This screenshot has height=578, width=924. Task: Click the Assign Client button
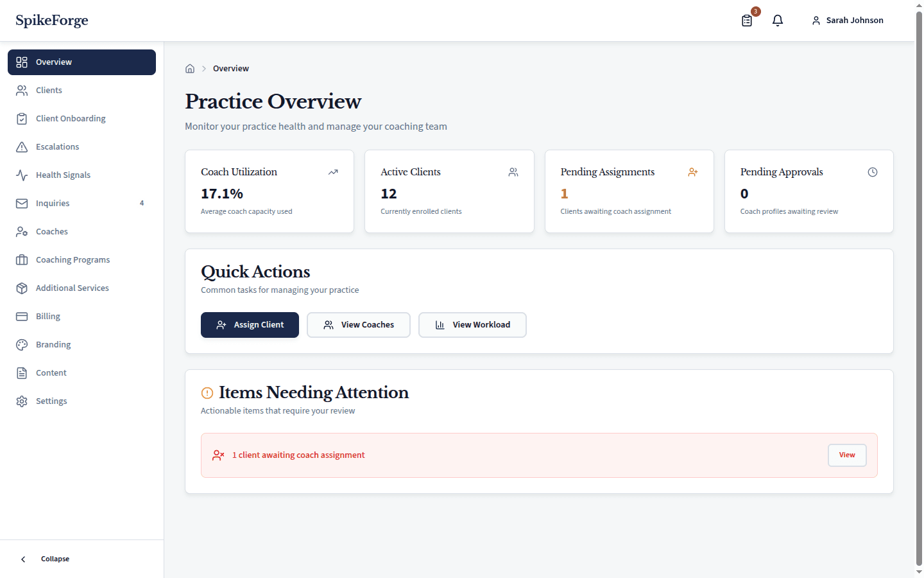tap(250, 325)
